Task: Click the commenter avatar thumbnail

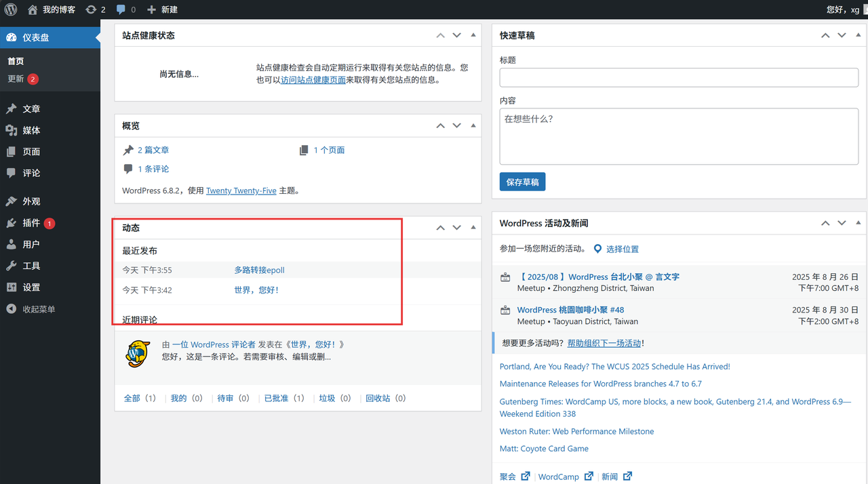Action: (x=138, y=353)
